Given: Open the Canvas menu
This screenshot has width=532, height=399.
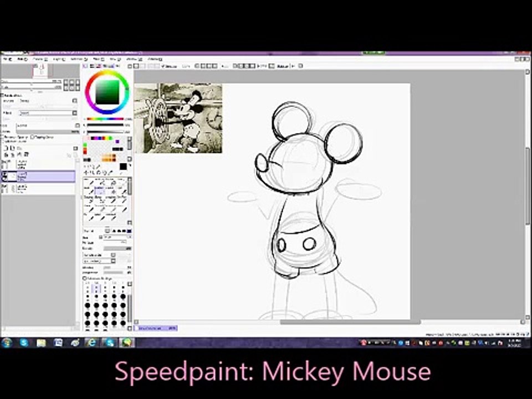Looking at the screenshot, I should pyautogui.click(x=40, y=59).
